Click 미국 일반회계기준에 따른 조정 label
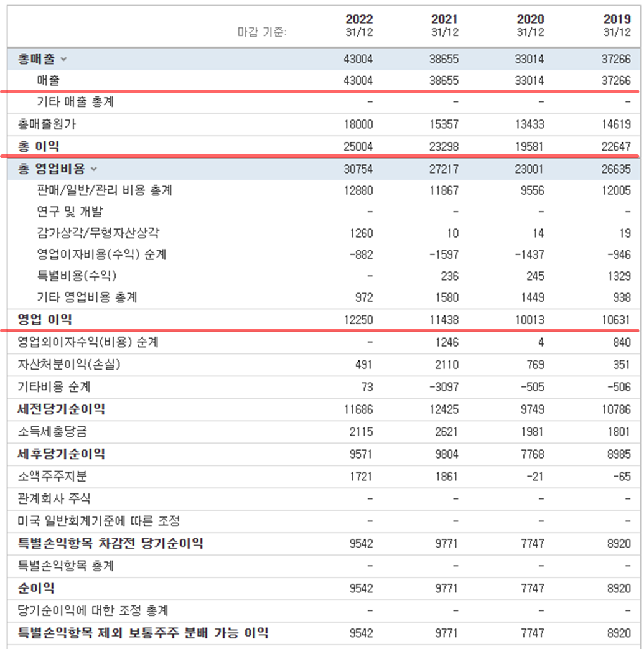644x649 pixels. (99, 521)
